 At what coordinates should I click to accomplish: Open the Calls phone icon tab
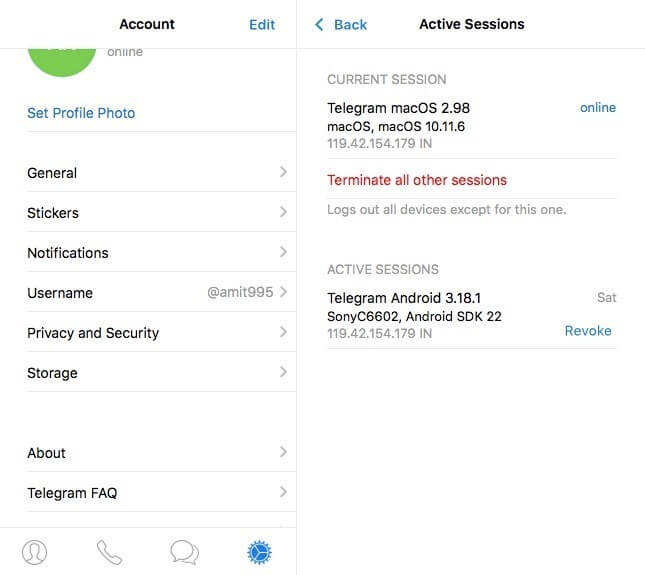pos(109,552)
